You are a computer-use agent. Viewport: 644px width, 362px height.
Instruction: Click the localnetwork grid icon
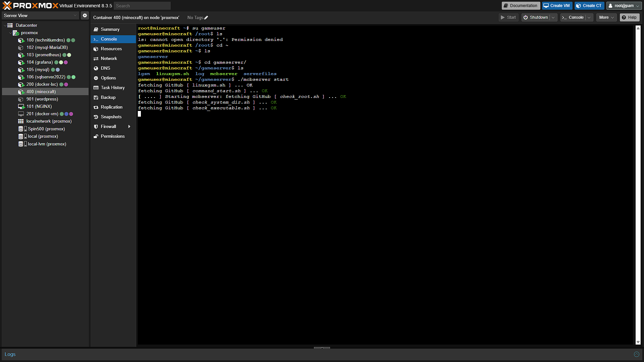coord(21,121)
